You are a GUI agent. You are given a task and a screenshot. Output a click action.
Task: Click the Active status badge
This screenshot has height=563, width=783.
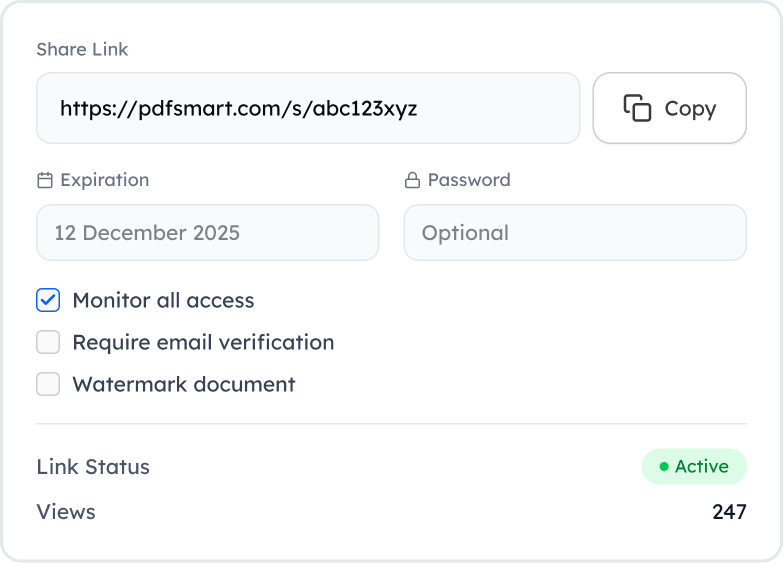[694, 467]
